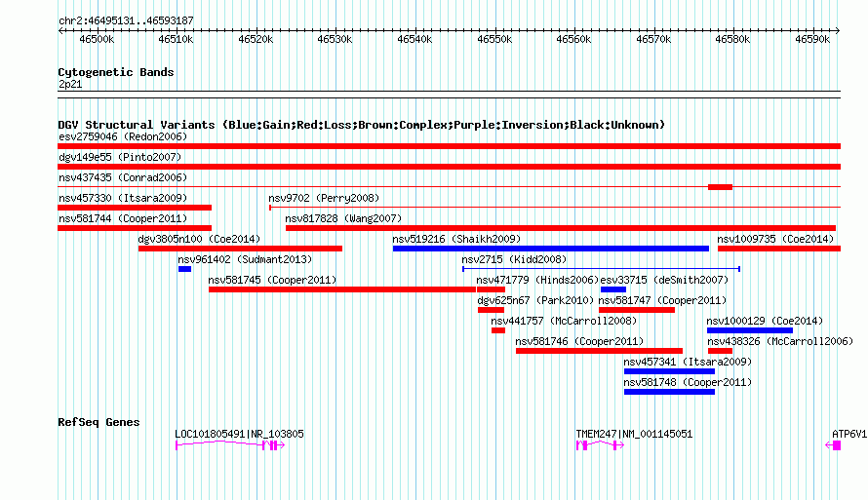Click the red dgv149e55 loss bar
Screen dimensions: 868x500
pyautogui.click(x=449, y=167)
